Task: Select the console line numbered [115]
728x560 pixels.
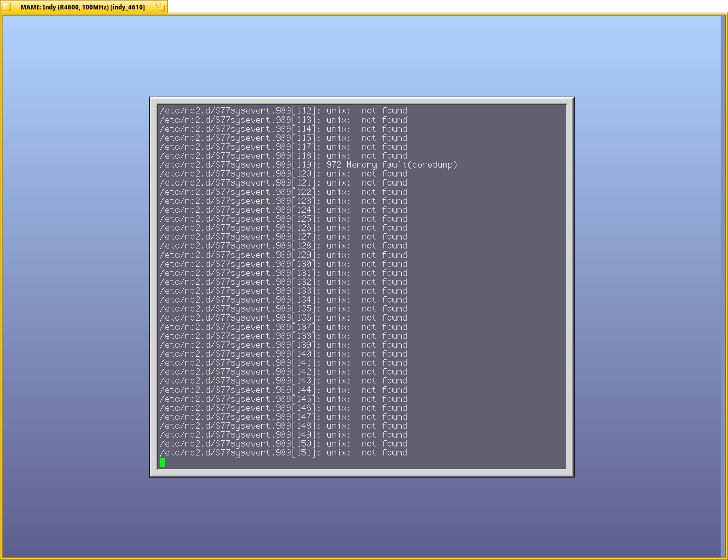Action: (x=284, y=138)
